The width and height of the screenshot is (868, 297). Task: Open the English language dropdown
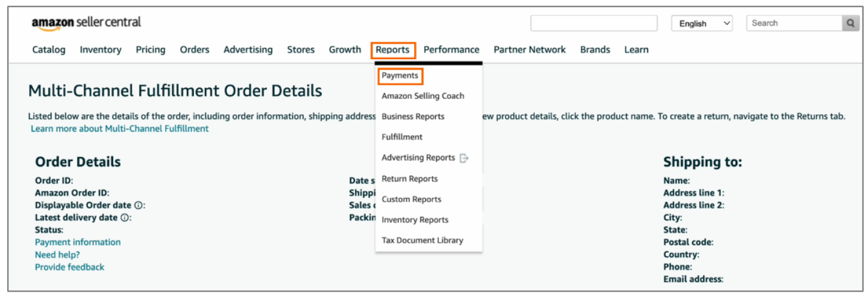(x=702, y=24)
